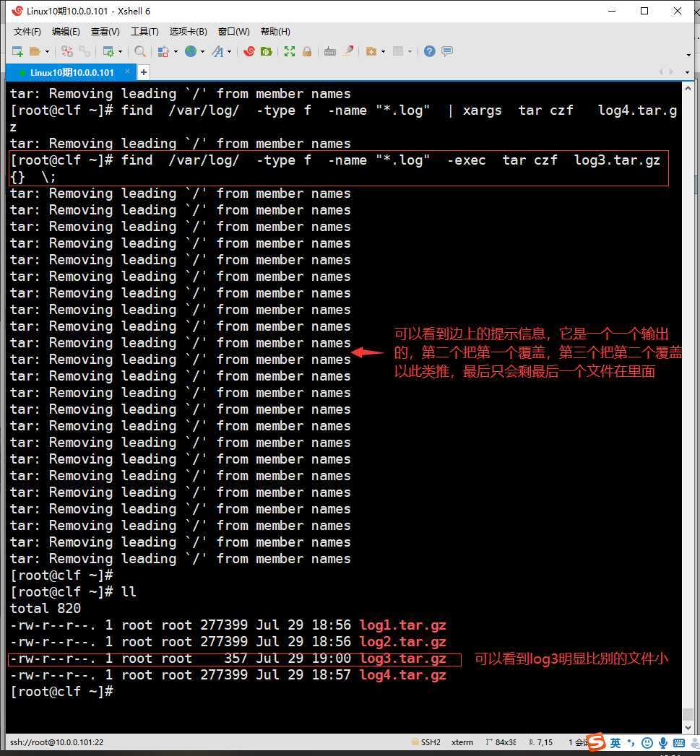700x756 pixels.
Task: Open the 查看(V) menu
Action: click(x=105, y=32)
